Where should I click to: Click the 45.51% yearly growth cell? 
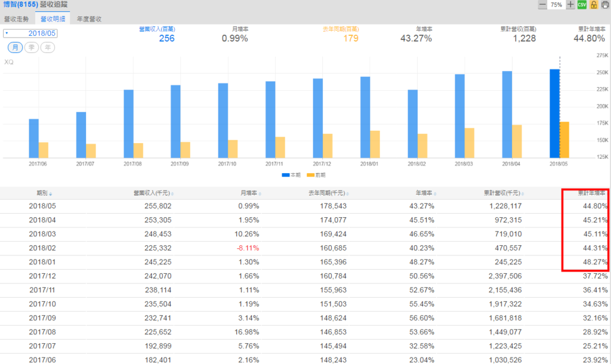[422, 220]
